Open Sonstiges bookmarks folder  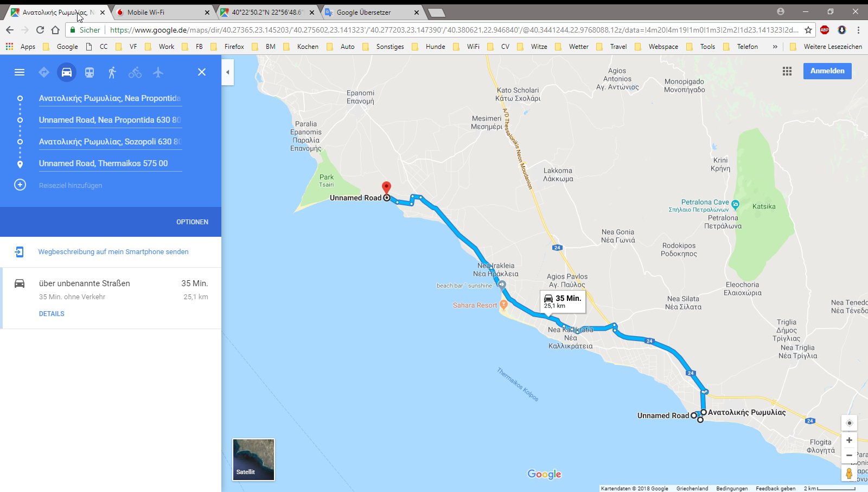coord(383,47)
